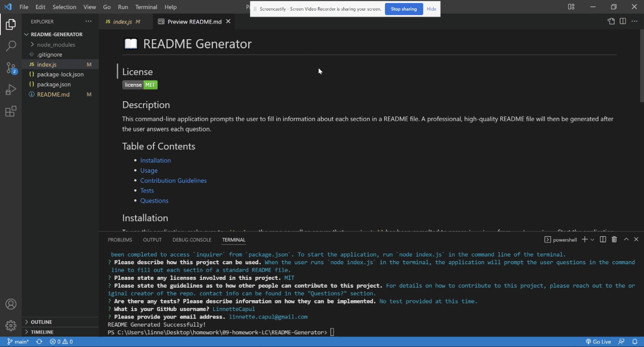The image size is (644, 347).
Task: Open the Search view in activity bar
Action: tap(11, 46)
